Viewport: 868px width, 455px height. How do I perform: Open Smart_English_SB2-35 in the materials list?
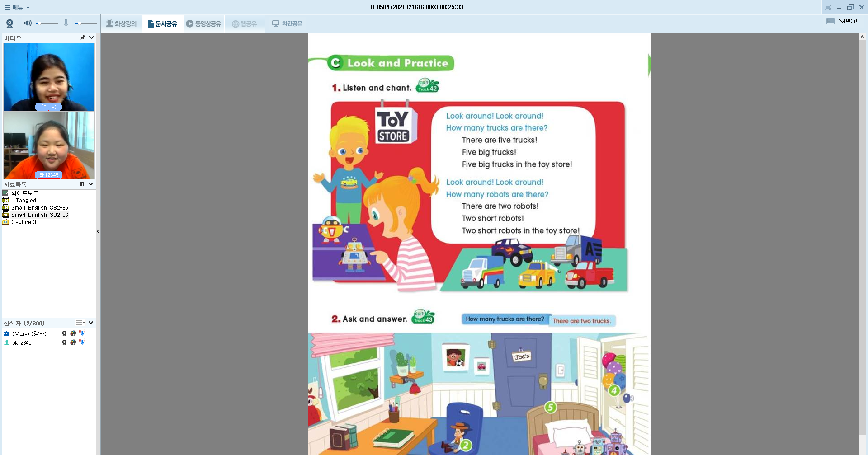[39, 208]
